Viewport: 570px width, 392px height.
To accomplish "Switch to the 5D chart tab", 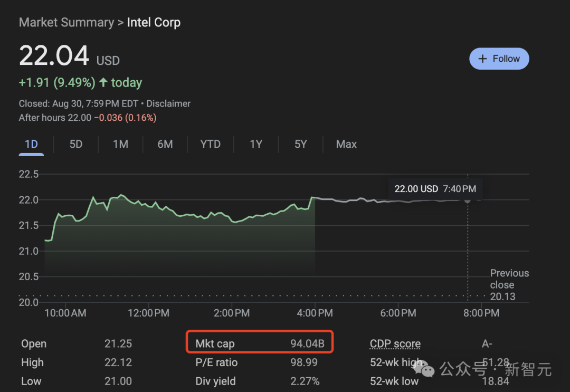I will click(x=76, y=144).
